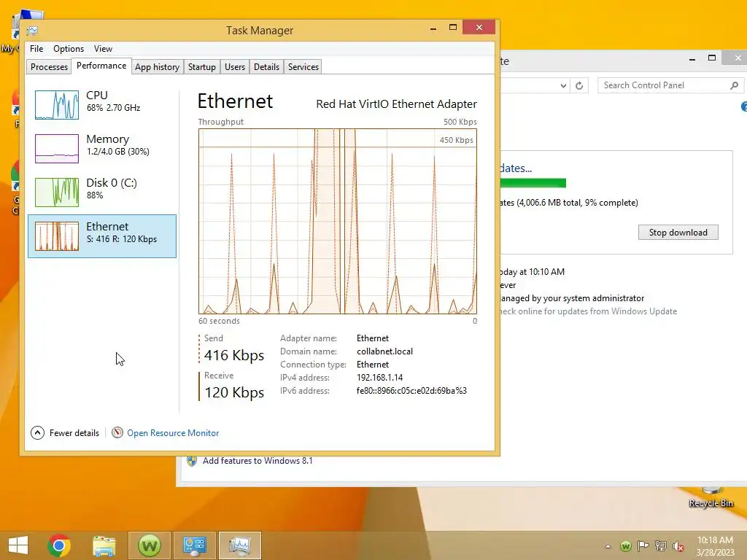The image size is (747, 560).
Task: Click the muted volume tray icon
Action: pyautogui.click(x=678, y=546)
